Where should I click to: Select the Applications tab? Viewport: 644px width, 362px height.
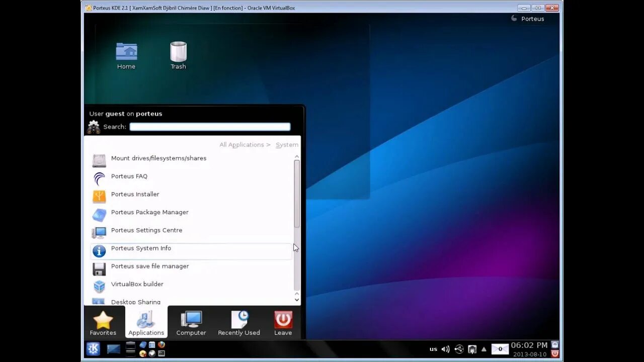[x=146, y=323]
